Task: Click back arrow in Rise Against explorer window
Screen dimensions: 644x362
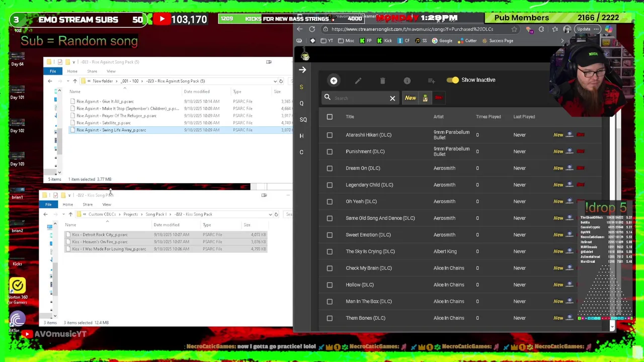Action: 50,81
